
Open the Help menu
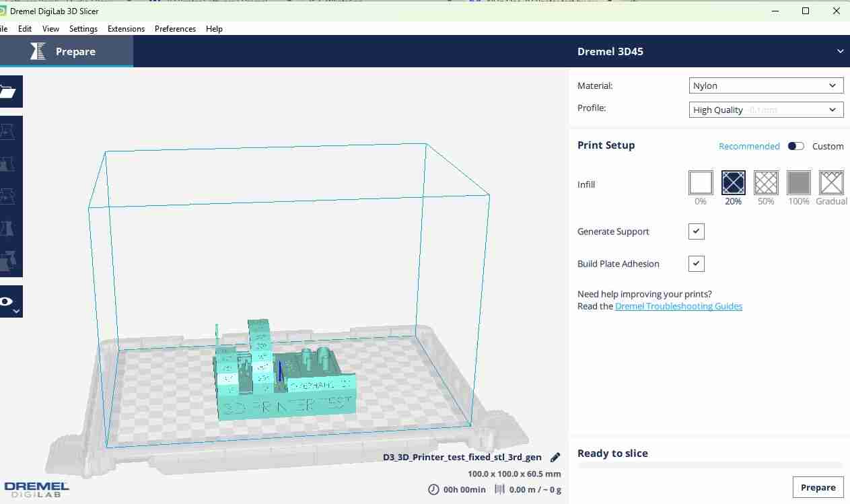click(214, 29)
